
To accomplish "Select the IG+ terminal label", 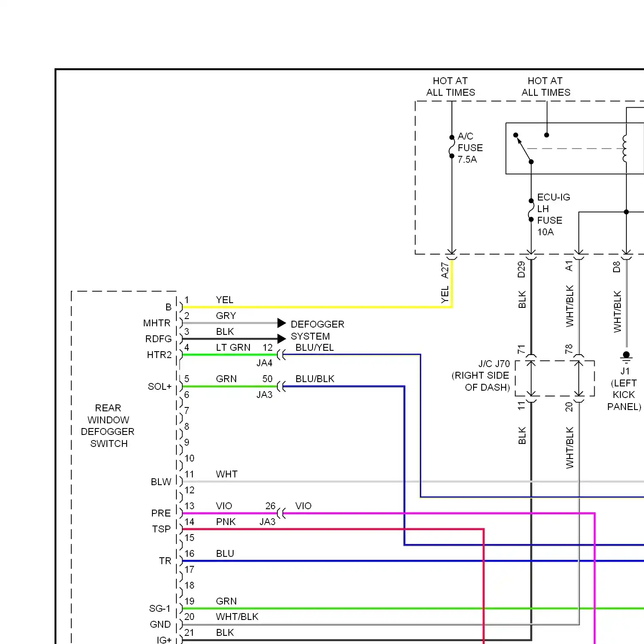I will click(x=164, y=640).
